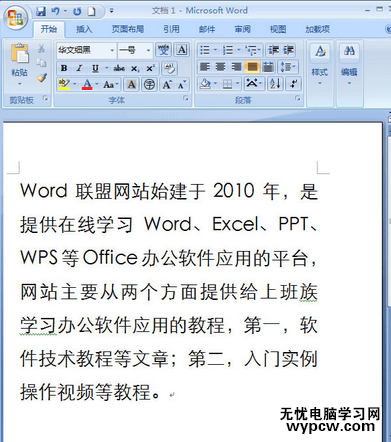Open the borders button

click(x=227, y=84)
